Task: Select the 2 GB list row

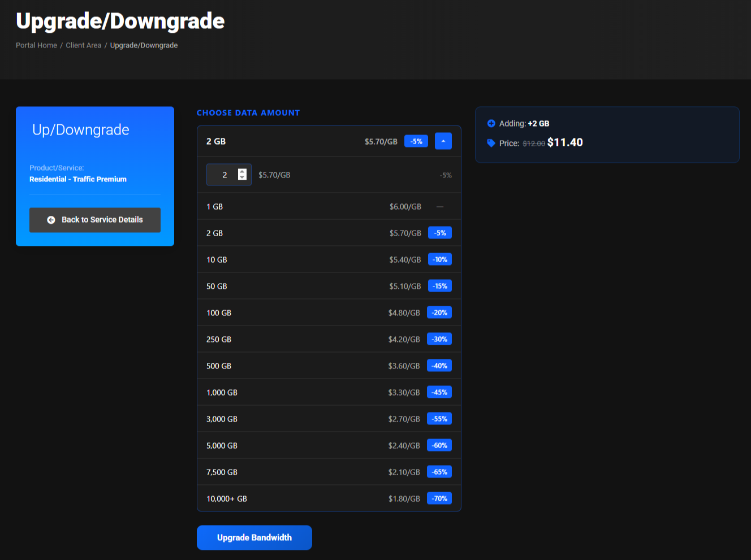Action: coord(329,233)
